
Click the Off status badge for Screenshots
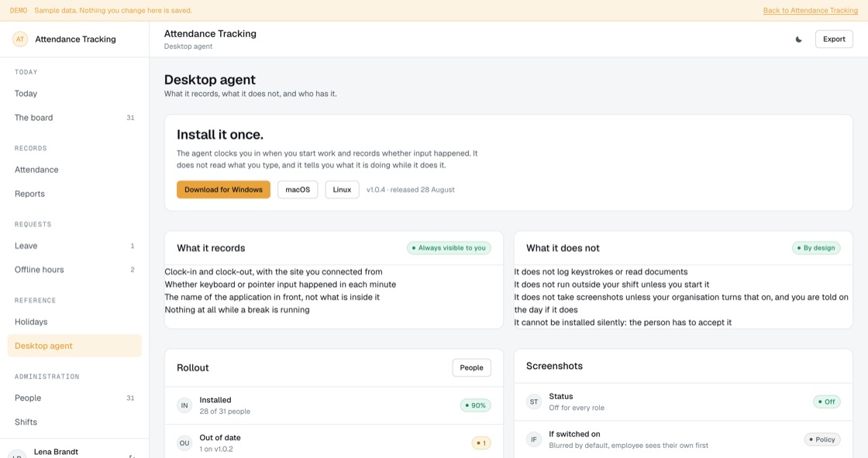(826, 402)
